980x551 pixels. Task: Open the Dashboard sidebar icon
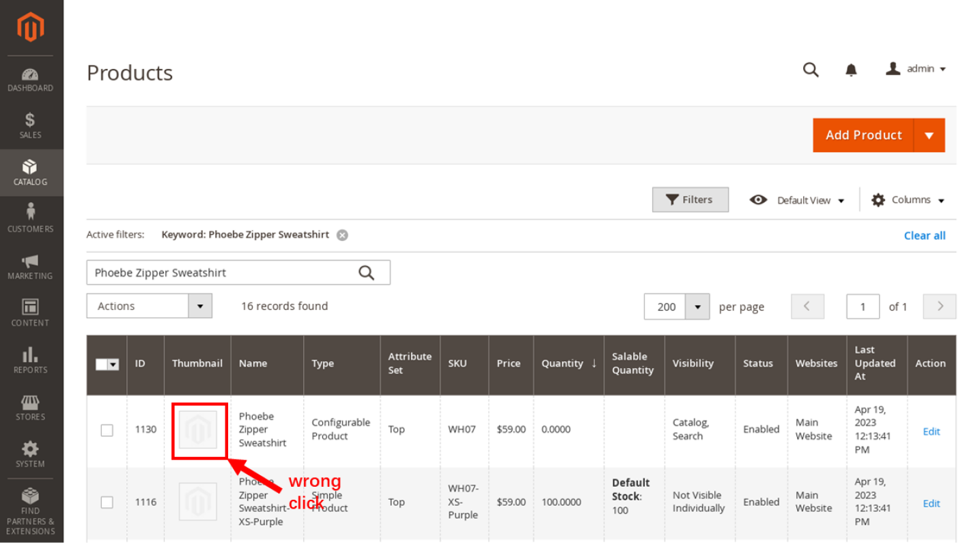30,79
